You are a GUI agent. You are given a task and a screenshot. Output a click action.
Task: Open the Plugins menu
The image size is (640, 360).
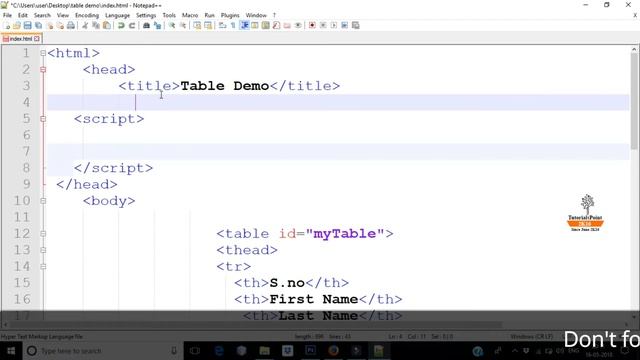230,15
